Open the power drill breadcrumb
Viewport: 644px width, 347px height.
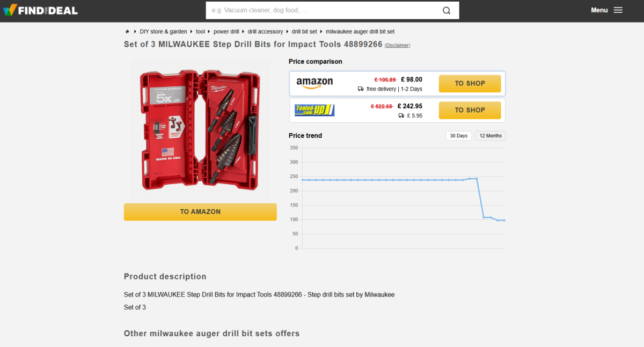click(x=226, y=32)
